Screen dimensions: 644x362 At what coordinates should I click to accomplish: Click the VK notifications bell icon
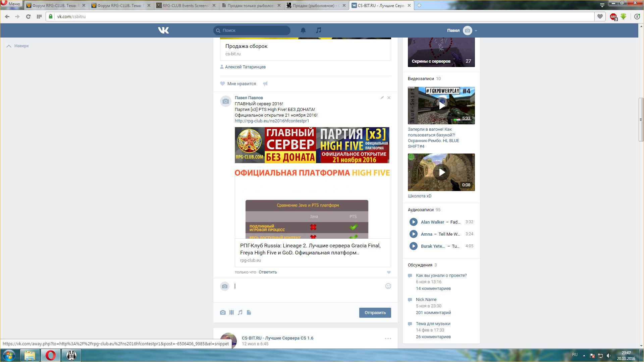click(303, 31)
